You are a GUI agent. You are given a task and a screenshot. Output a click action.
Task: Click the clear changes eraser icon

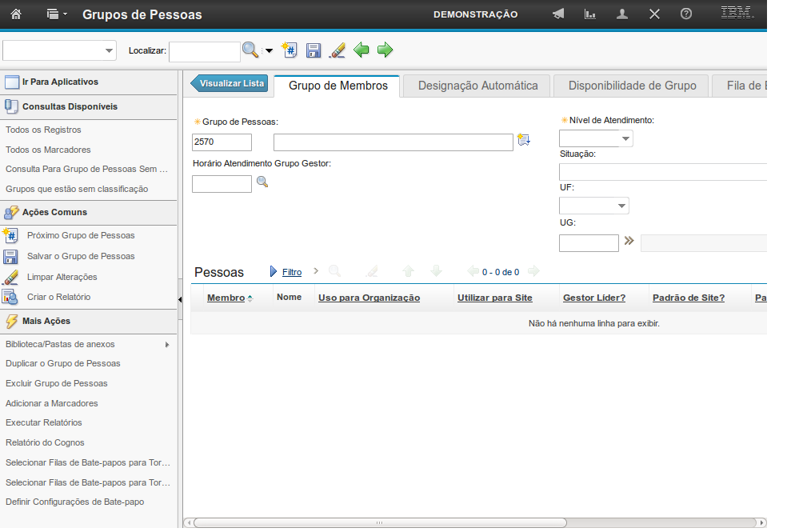pyautogui.click(x=338, y=50)
